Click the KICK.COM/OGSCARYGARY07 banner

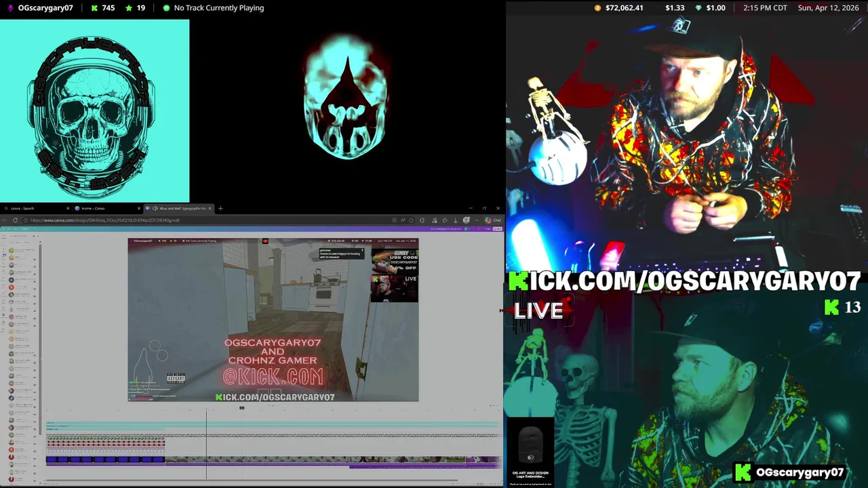(x=685, y=281)
